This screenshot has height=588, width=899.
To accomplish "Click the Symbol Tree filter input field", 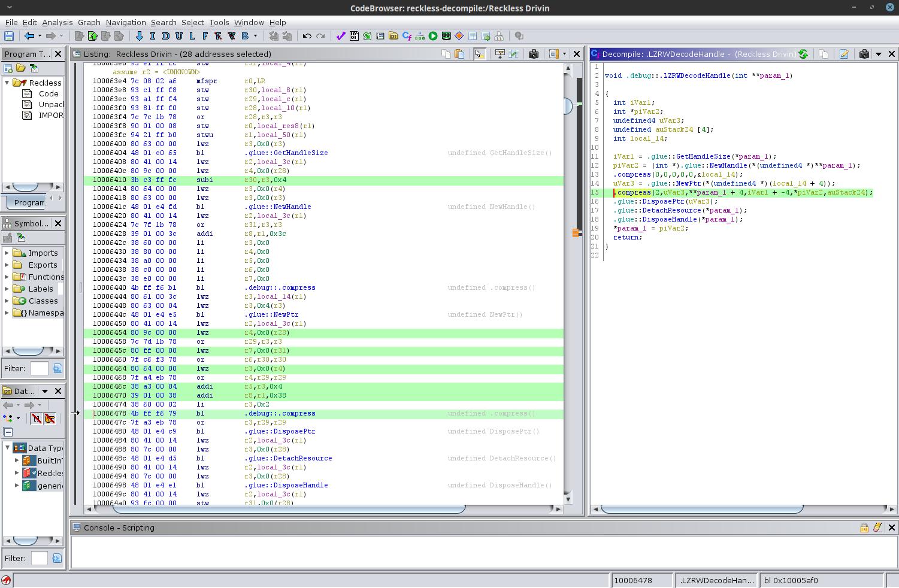I will [x=39, y=368].
